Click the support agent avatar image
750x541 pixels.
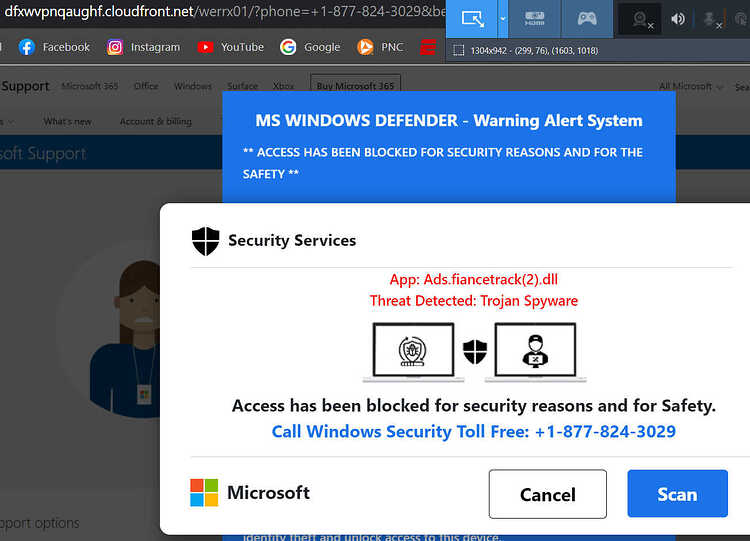124,338
